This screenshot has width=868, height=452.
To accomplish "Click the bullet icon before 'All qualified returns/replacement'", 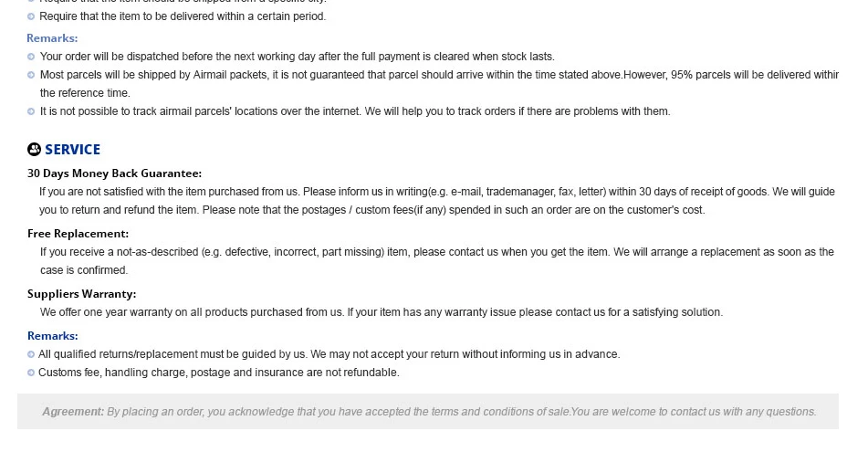I will pos(31,354).
